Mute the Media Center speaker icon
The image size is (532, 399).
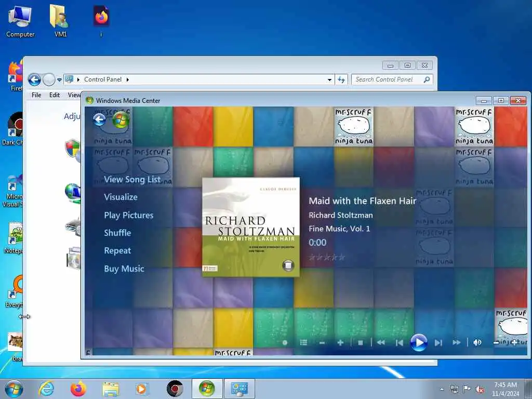[x=477, y=343]
